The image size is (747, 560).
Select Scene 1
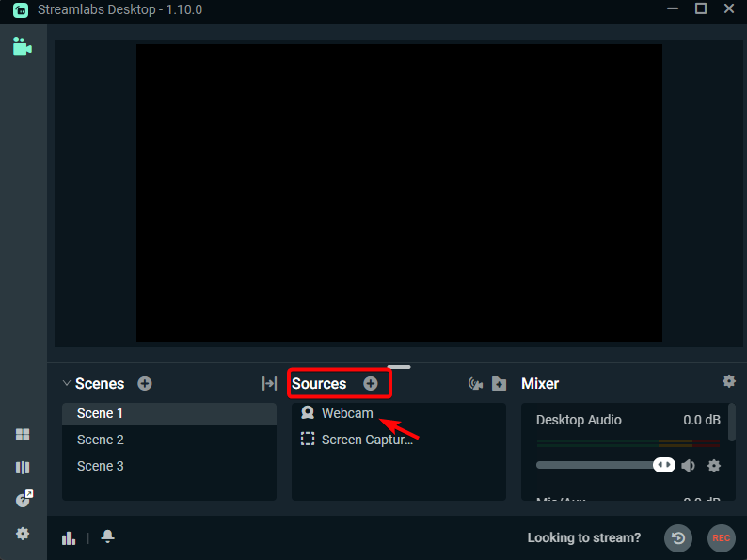point(169,414)
